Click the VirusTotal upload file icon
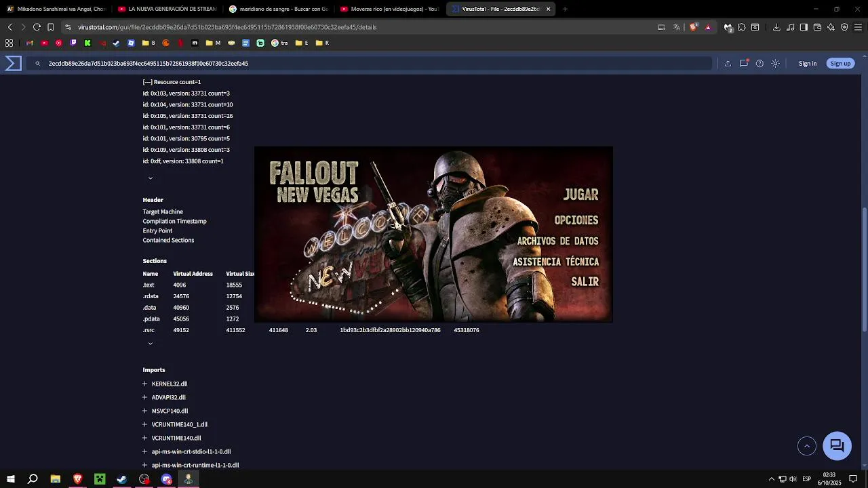The width and height of the screenshot is (868, 488). (728, 63)
